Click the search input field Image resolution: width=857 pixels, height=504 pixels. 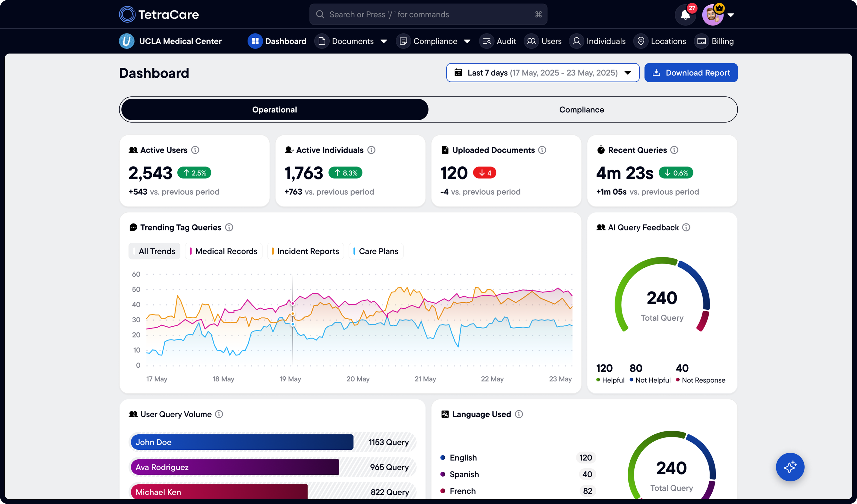pyautogui.click(x=428, y=14)
